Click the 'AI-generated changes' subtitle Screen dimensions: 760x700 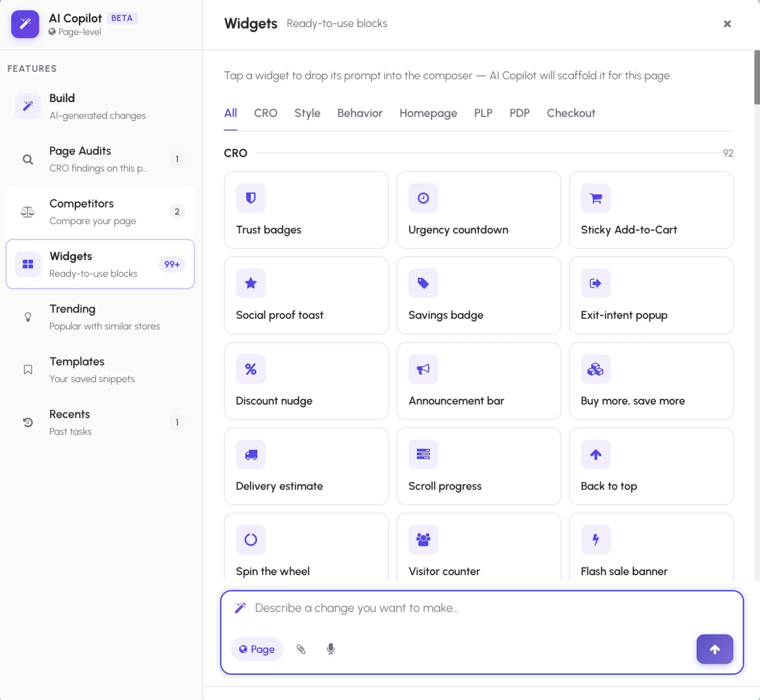pyautogui.click(x=97, y=115)
